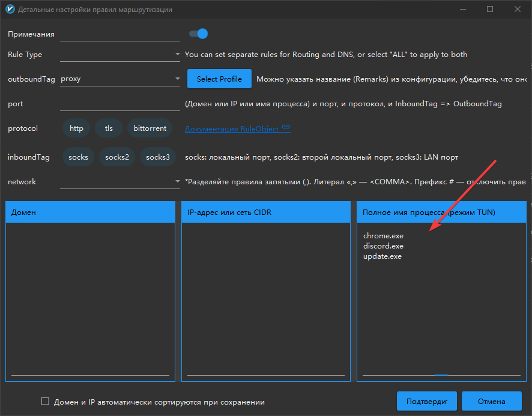Image resolution: width=532 pixels, height=416 pixels.
Task: Close the routing rule settings window
Action: tap(518, 9)
